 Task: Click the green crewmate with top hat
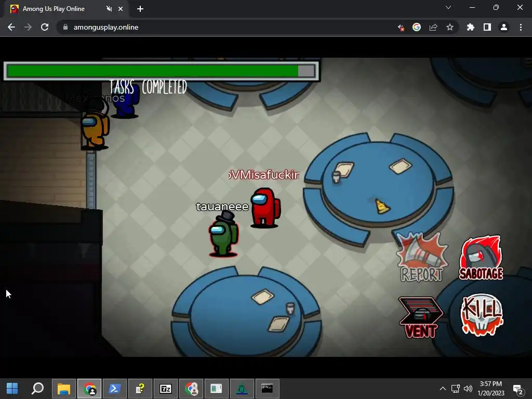click(x=223, y=234)
